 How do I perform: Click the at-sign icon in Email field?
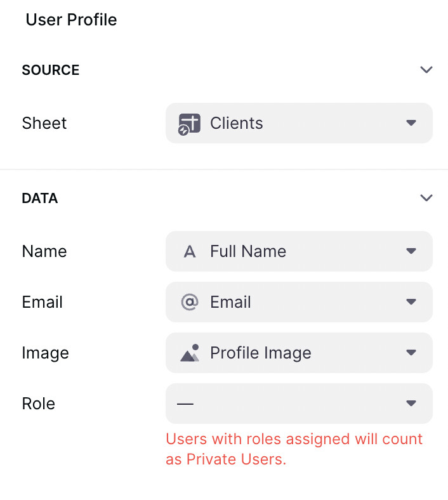coord(189,302)
